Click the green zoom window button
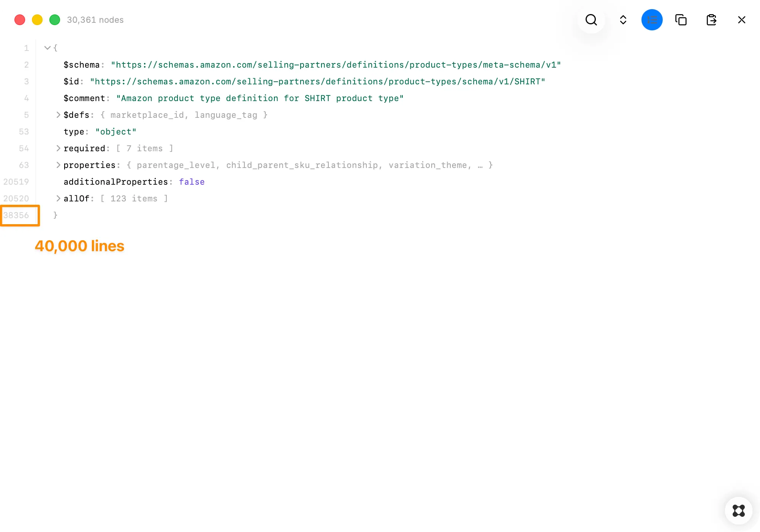Viewport: 760px width, 532px height. [x=55, y=20]
